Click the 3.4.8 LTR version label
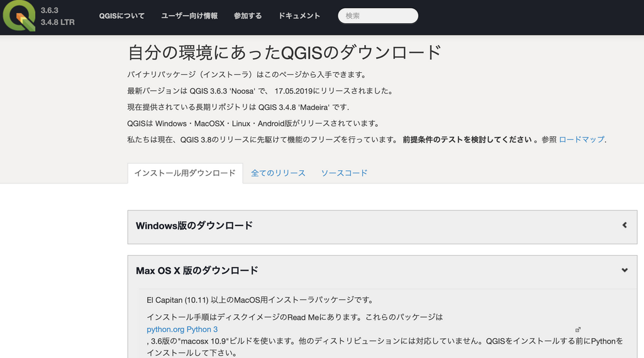This screenshot has height=358, width=644. [x=58, y=22]
